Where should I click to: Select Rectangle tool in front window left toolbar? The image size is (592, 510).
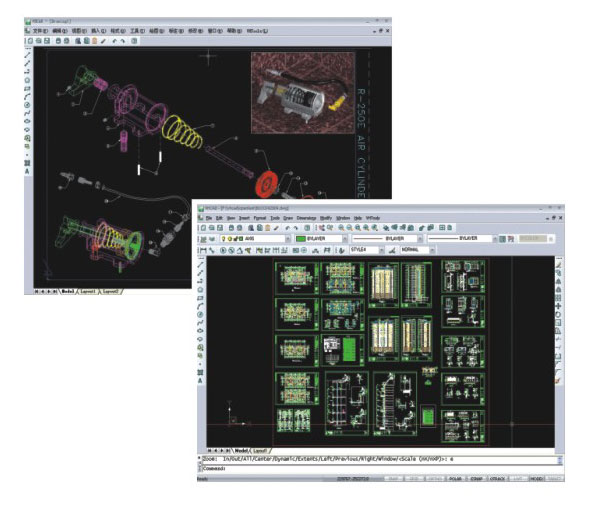[200, 298]
